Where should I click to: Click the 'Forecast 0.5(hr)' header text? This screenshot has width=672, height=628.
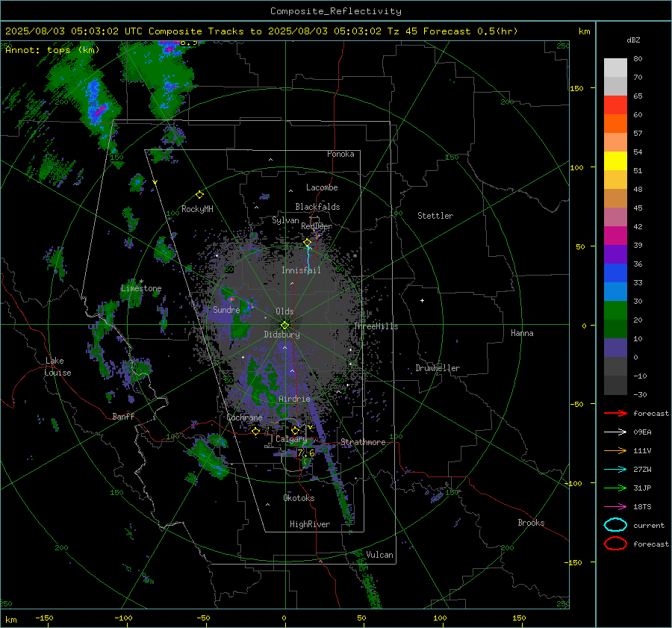pos(470,31)
